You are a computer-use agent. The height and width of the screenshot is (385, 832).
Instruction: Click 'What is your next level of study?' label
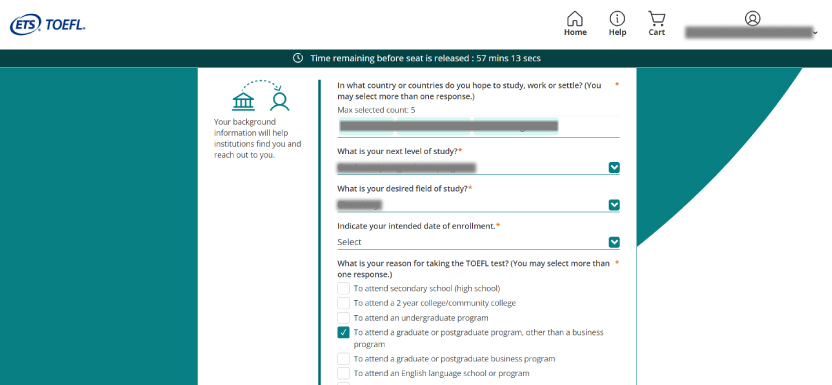point(397,151)
